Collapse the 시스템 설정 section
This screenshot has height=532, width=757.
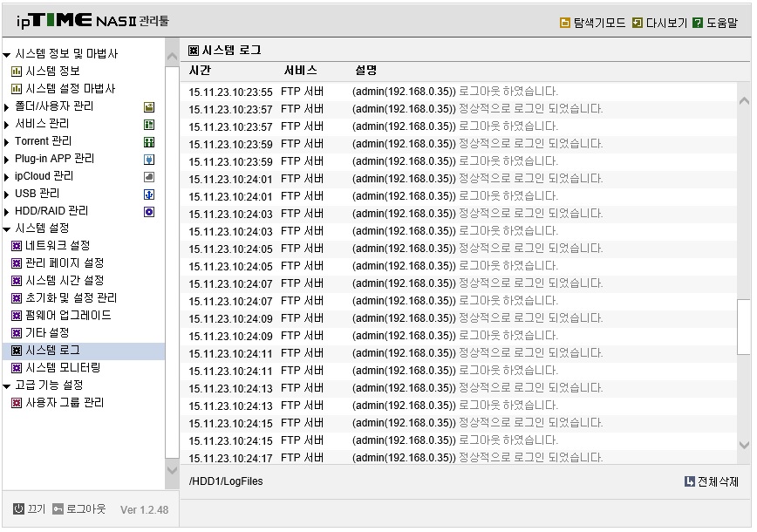pos(7,229)
